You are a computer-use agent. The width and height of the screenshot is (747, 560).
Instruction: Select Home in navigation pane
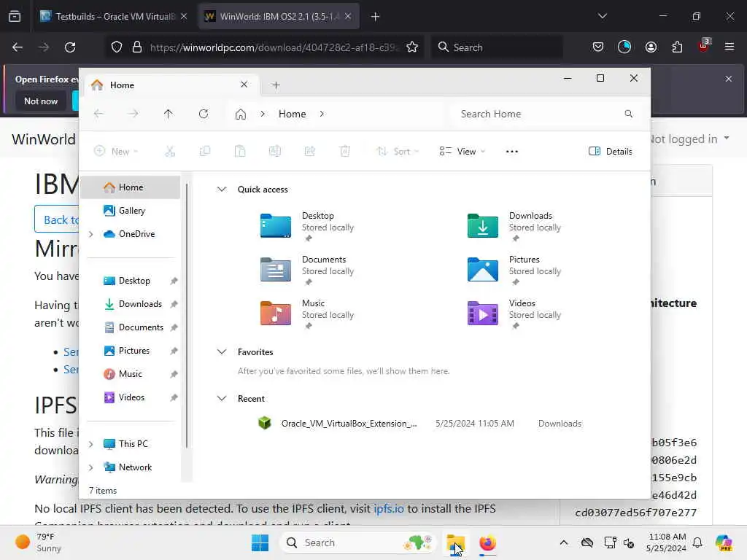point(131,187)
